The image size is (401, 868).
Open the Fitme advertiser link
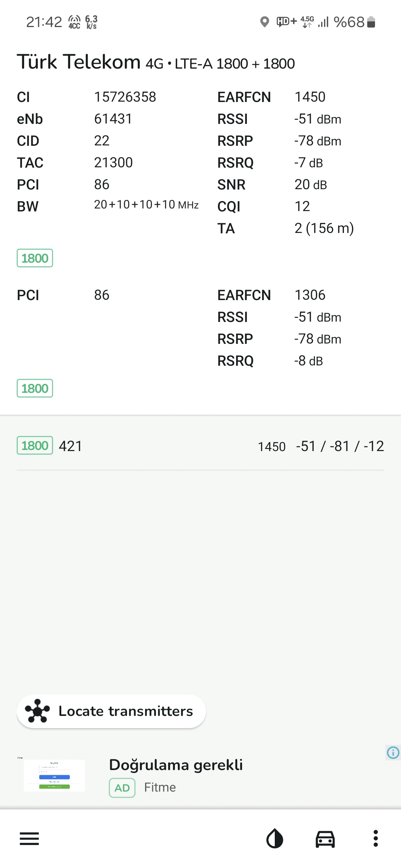click(x=160, y=788)
